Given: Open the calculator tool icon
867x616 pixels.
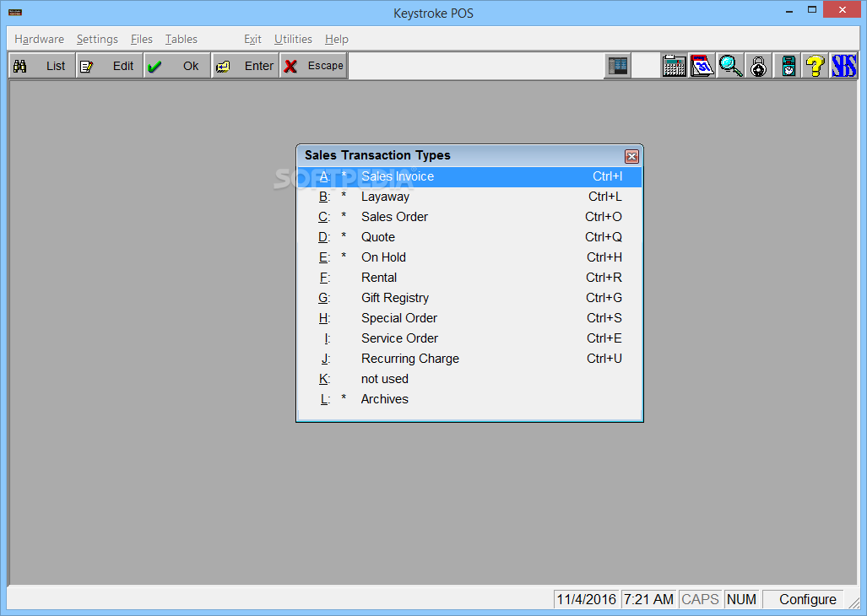Looking at the screenshot, I should 674,67.
